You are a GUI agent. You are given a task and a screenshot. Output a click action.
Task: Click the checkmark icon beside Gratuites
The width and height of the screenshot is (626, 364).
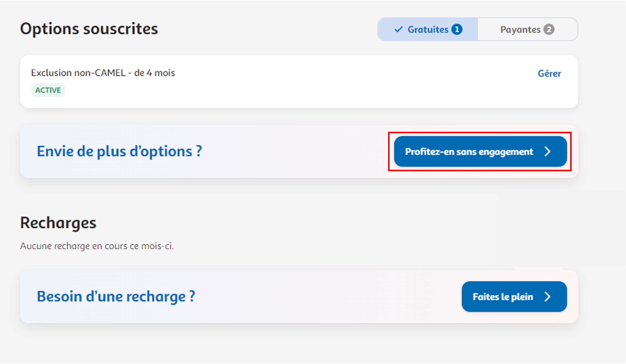(x=398, y=29)
